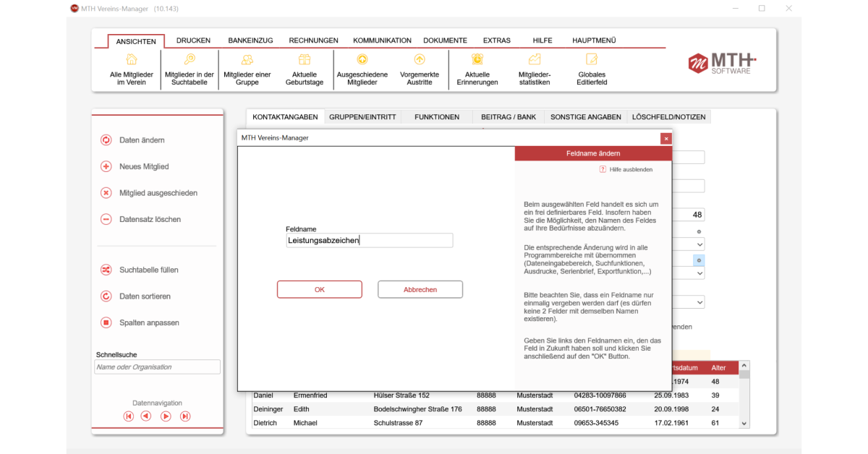Click the Hilfe ausblenden question mark icon
The image size is (868, 454).
(603, 169)
